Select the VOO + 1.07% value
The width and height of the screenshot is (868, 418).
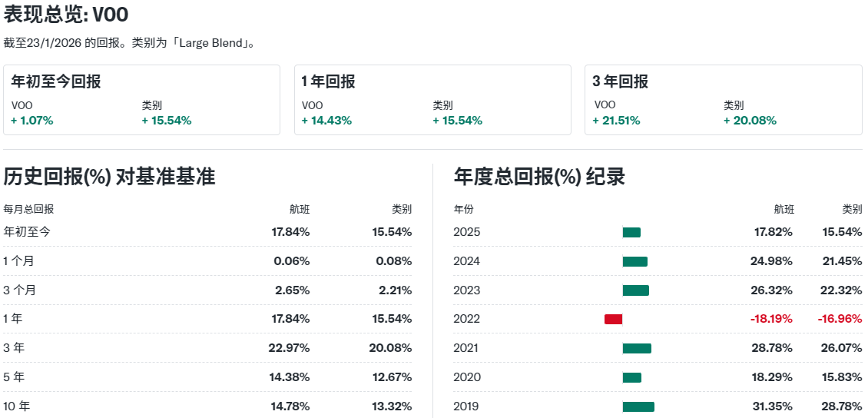point(32,120)
